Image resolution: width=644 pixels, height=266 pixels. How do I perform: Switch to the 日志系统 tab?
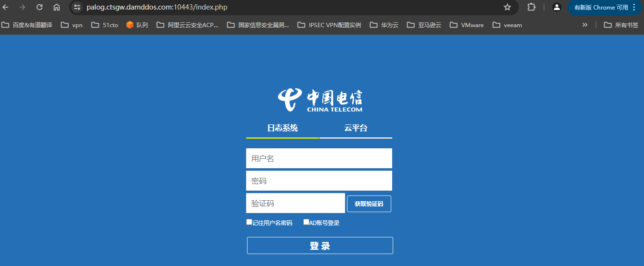tap(283, 128)
